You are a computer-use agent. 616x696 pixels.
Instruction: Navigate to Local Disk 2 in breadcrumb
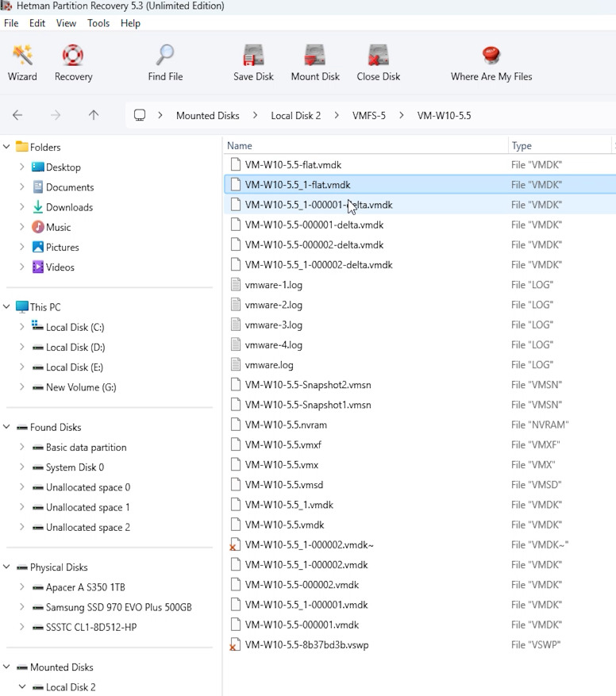pos(296,115)
